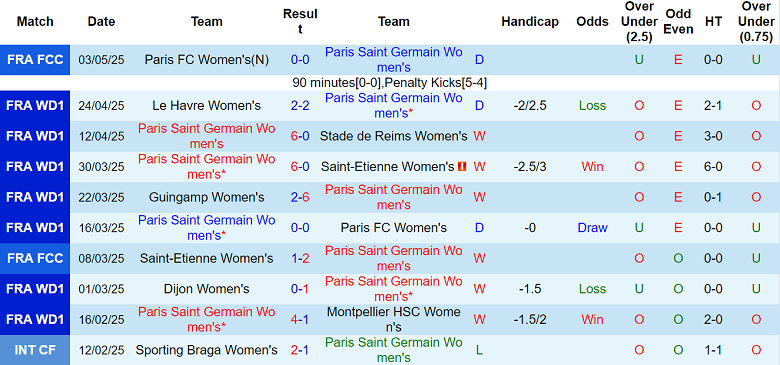Click the 2-6 result for Guingamp match
The height and width of the screenshot is (365, 780).
[300, 197]
